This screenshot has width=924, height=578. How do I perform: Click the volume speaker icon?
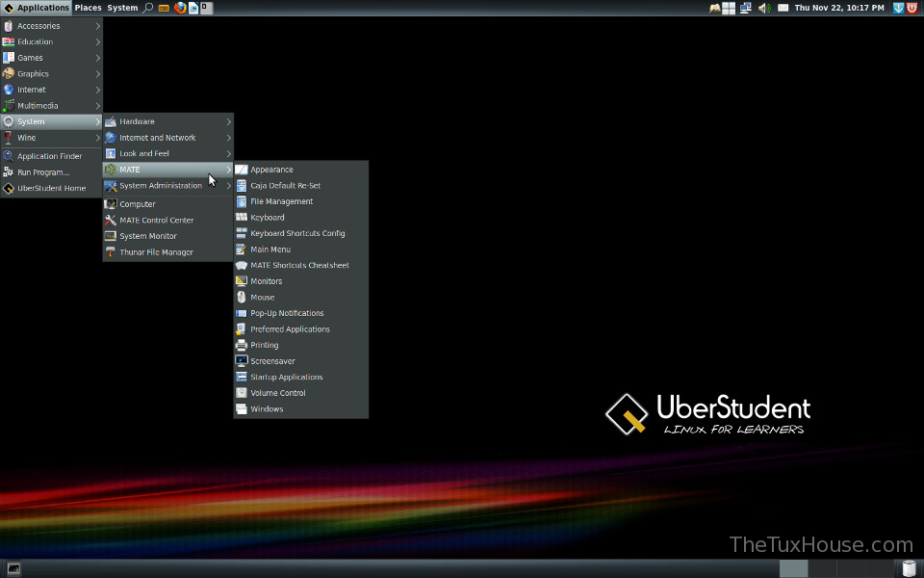tap(763, 8)
